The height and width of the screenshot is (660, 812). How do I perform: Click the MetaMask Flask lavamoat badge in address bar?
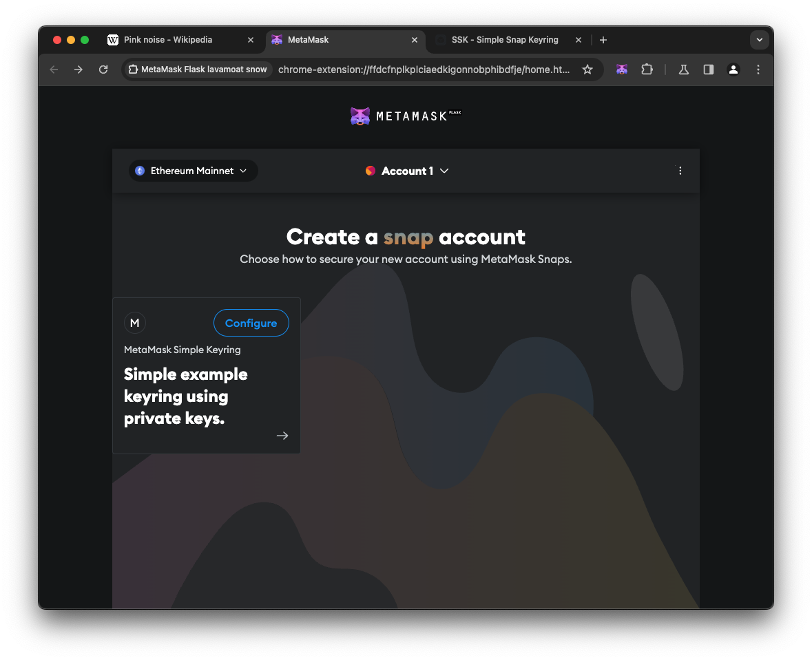click(196, 70)
